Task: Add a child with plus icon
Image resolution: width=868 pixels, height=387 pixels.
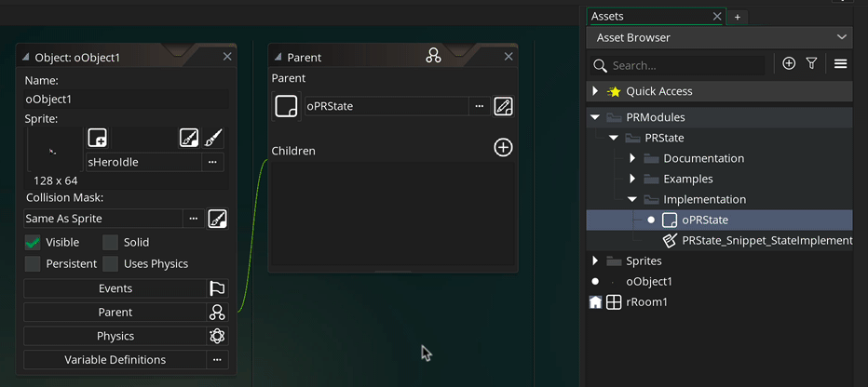Action: [503, 147]
